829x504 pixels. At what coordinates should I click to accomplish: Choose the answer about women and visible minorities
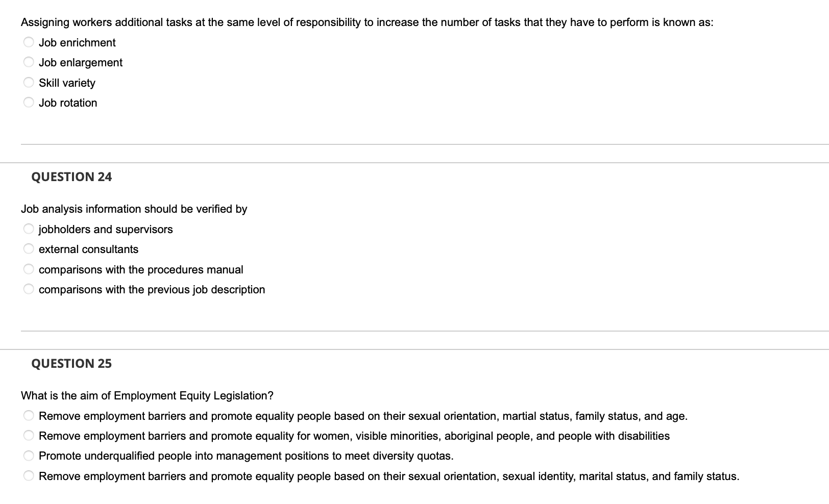29,435
